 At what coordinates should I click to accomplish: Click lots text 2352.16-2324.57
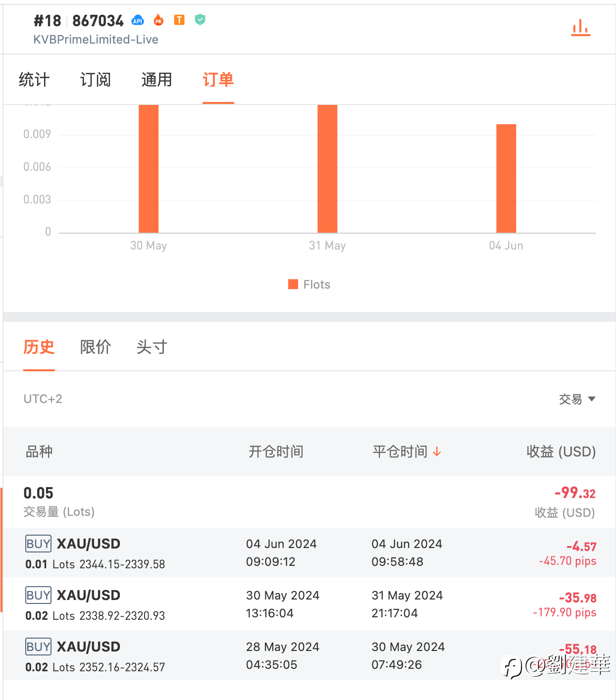click(x=122, y=667)
